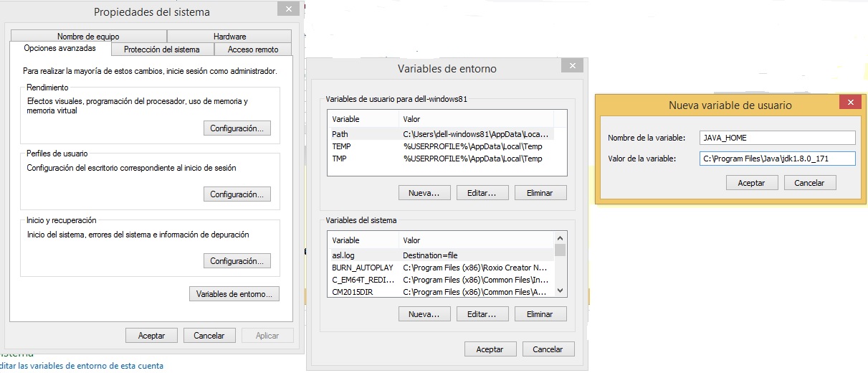Screen dimensions: 868x373
Task: Select the TEMP user variable row
Action: click(439, 146)
